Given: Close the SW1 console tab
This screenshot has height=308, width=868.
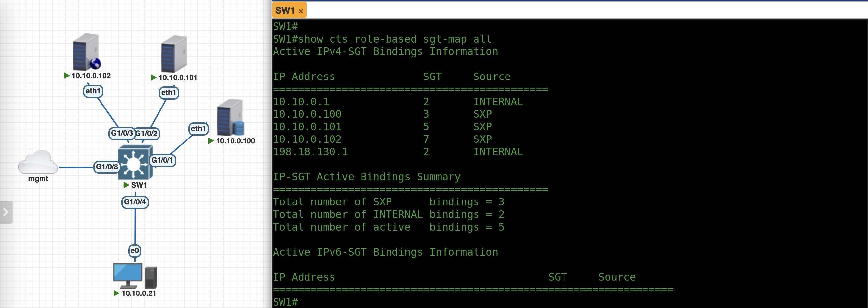Looking at the screenshot, I should pos(301,11).
